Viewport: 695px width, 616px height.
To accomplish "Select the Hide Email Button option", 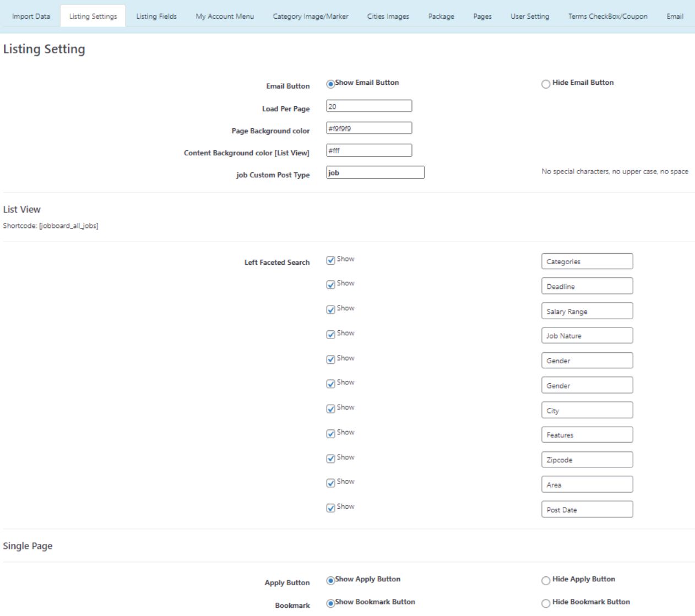I will click(x=546, y=84).
